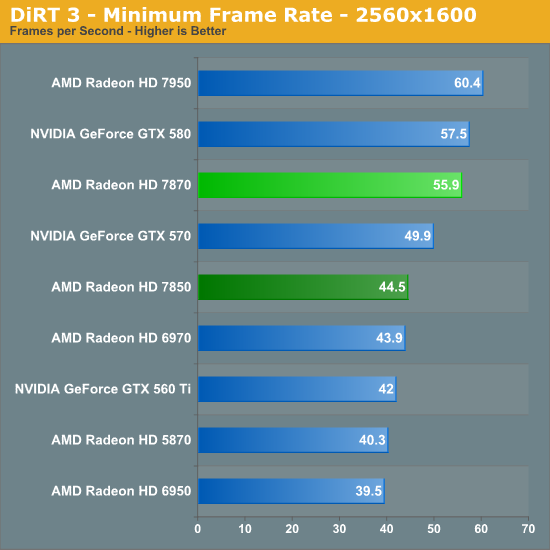Select the 'AMD Radeon HD 6970' label
Image resolution: width=550 pixels, height=550 pixels.
[121, 338]
